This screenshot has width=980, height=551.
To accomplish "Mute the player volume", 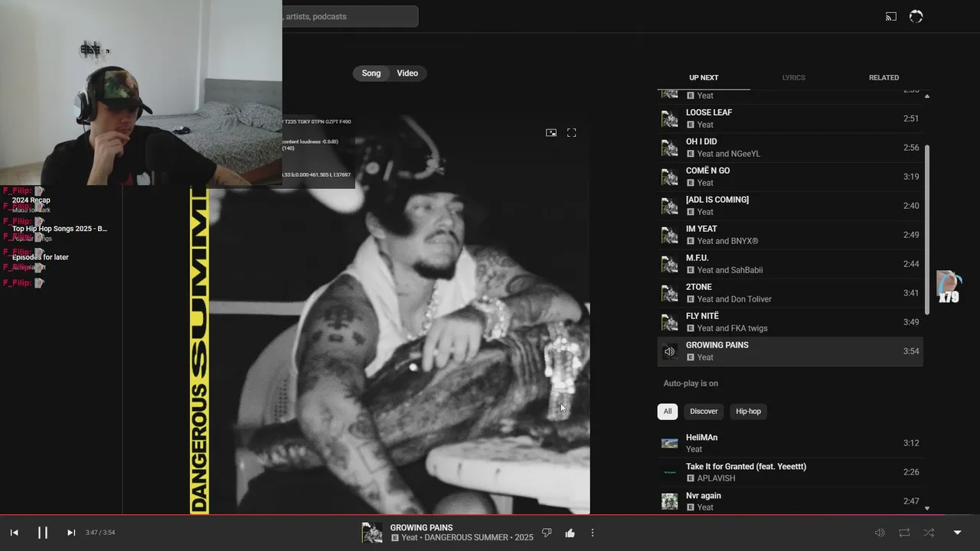I will coord(880,533).
